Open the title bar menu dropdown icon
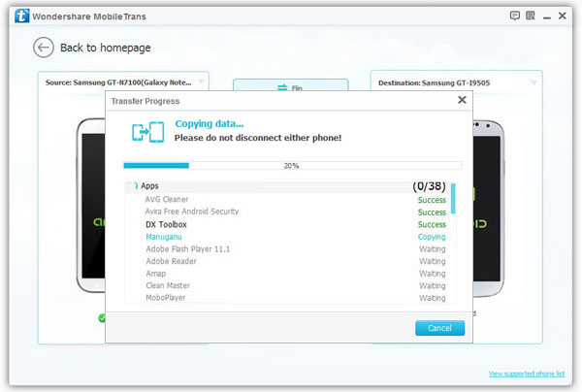The height and width of the screenshot is (392, 582). 531,16
